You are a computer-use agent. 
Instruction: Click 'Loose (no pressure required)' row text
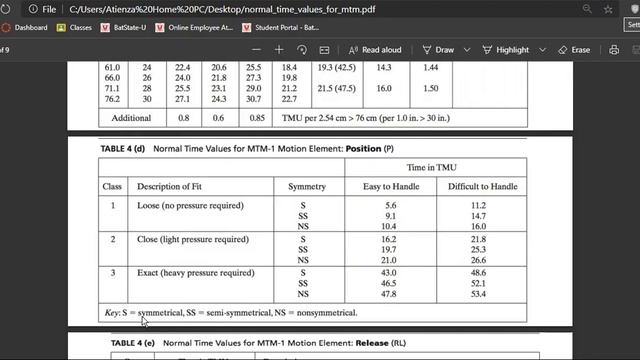coord(190,205)
